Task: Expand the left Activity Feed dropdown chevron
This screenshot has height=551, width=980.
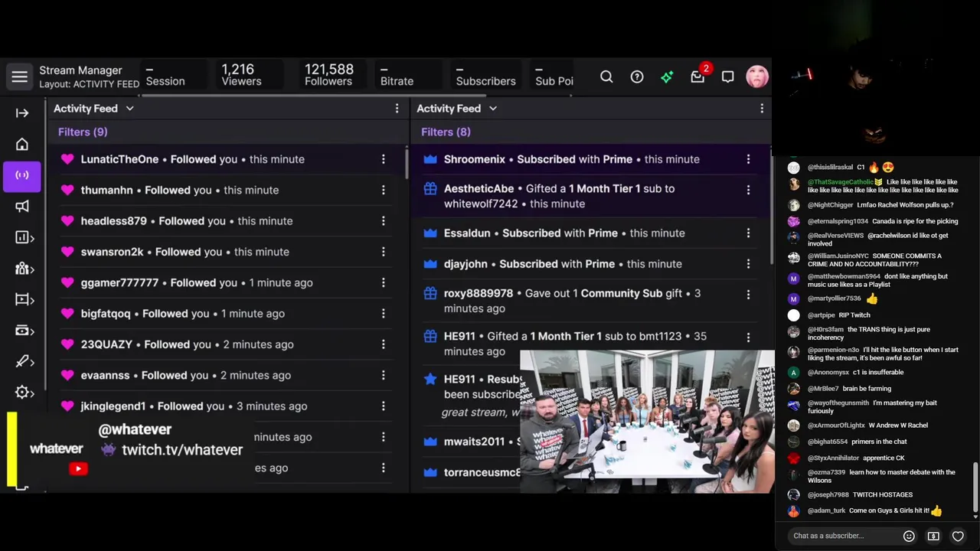Action: [x=129, y=109]
